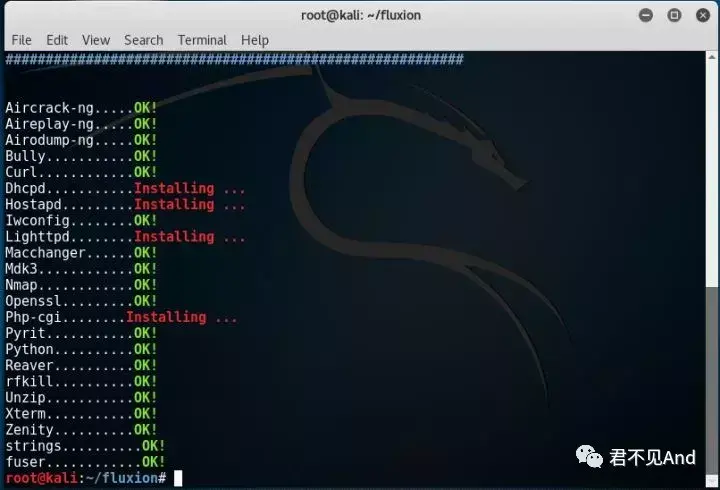Click the Unzip OK! line

point(81,397)
